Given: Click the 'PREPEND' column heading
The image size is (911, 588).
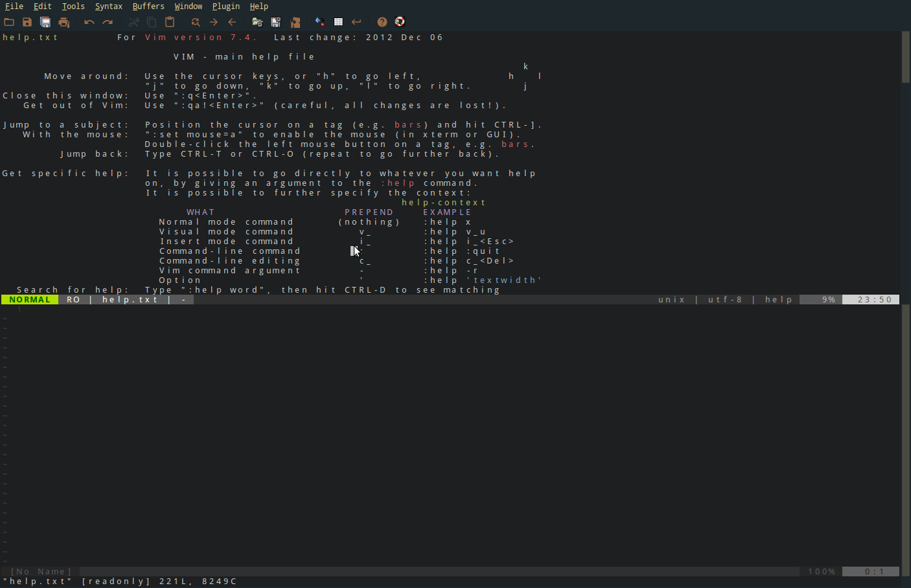Looking at the screenshot, I should point(369,212).
